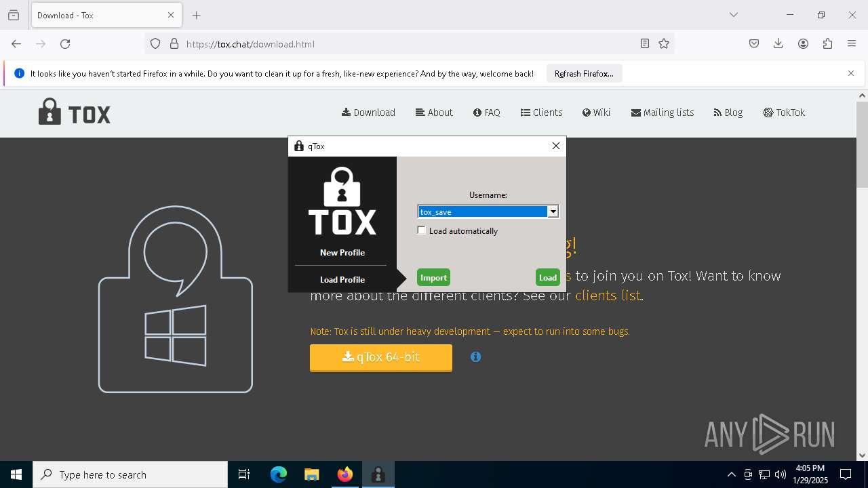Image resolution: width=868 pixels, height=488 pixels.
Task: Select Load Profile tab in qTox
Action: [342, 279]
